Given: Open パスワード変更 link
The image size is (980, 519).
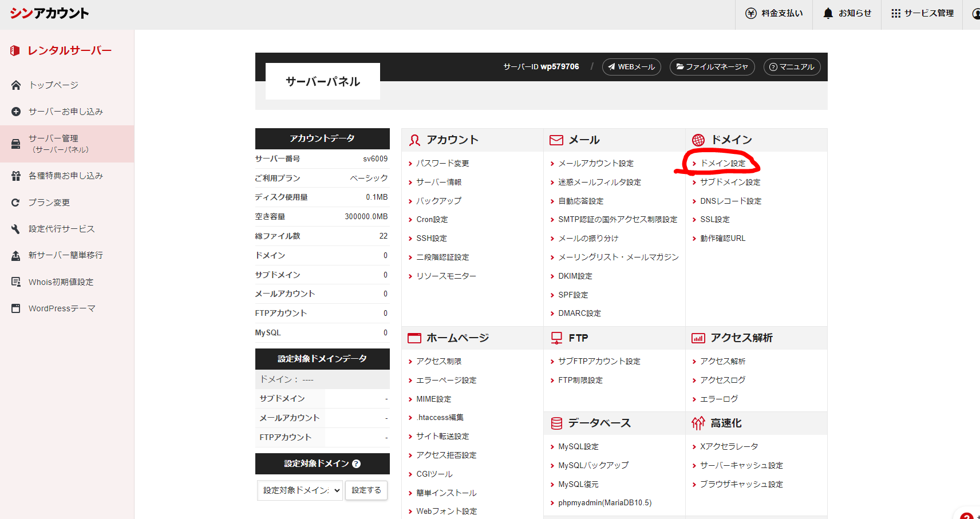Looking at the screenshot, I should point(442,164).
